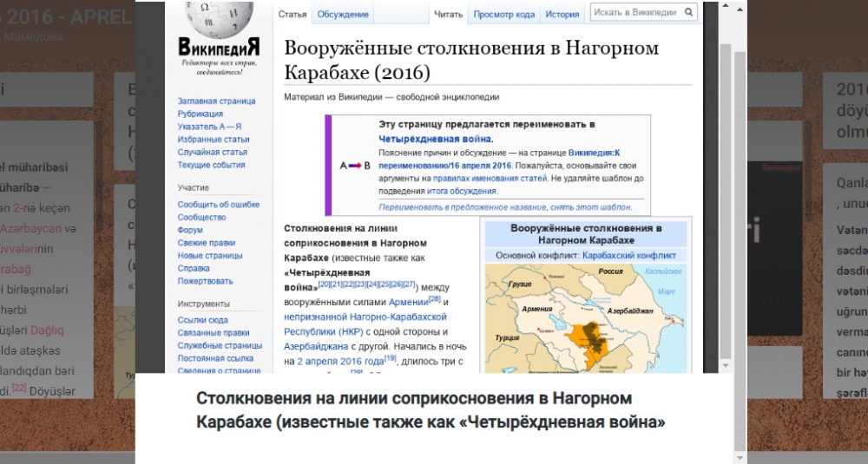Open the Справка sidebar link
The width and height of the screenshot is (868, 464).
coord(194,268)
